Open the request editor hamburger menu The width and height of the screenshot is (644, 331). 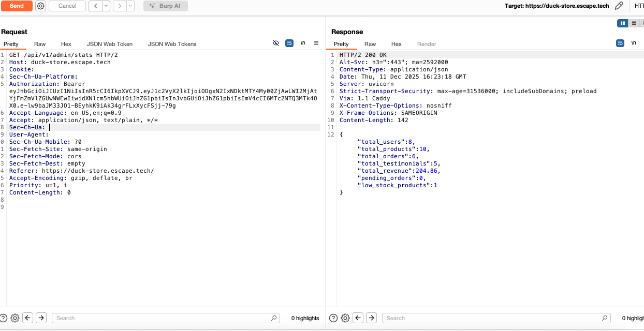click(316, 43)
